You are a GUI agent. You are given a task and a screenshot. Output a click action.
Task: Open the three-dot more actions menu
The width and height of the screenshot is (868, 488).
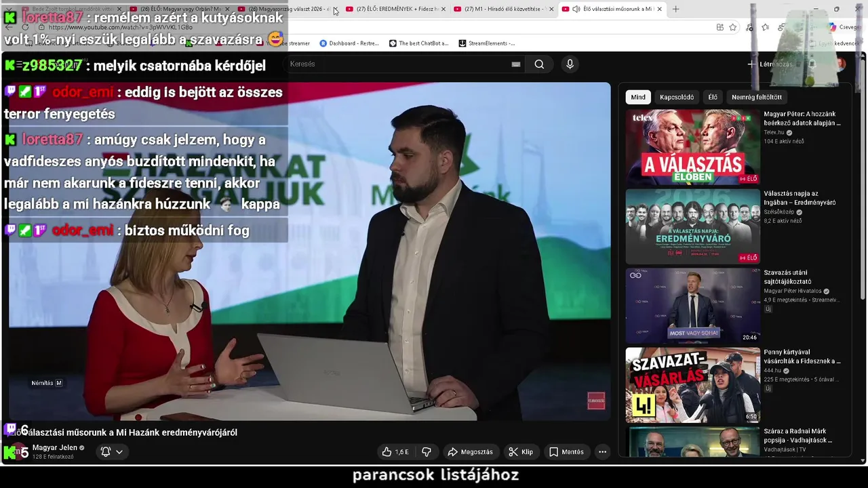click(x=602, y=452)
